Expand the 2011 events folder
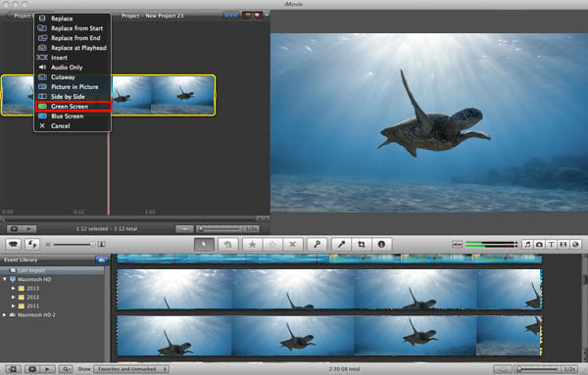This screenshot has width=588, height=375. point(14,306)
